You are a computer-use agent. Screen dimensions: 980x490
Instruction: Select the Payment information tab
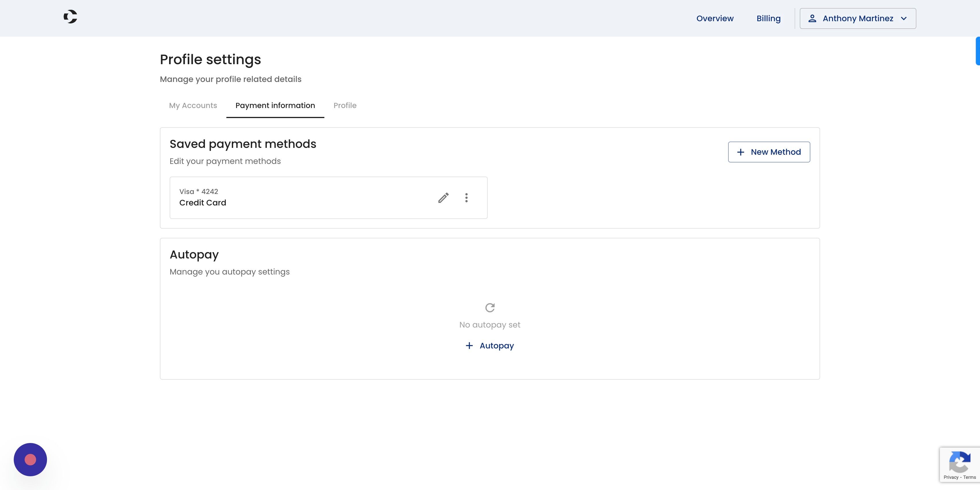click(275, 105)
